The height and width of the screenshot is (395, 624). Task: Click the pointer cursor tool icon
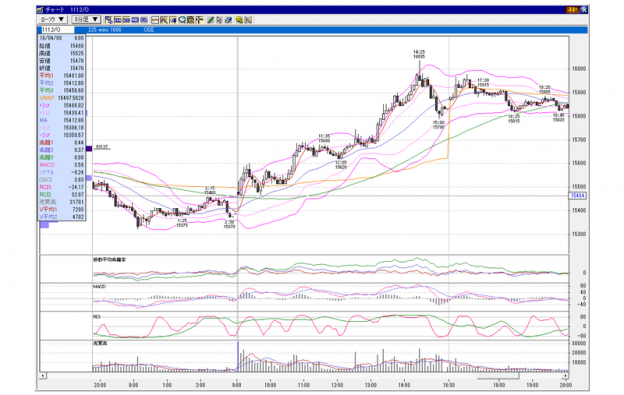coord(219,19)
